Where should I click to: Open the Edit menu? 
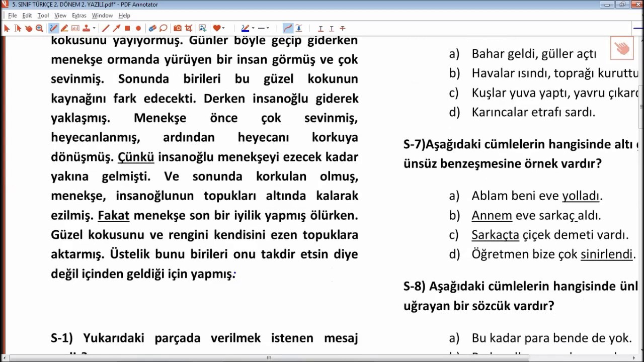27,16
